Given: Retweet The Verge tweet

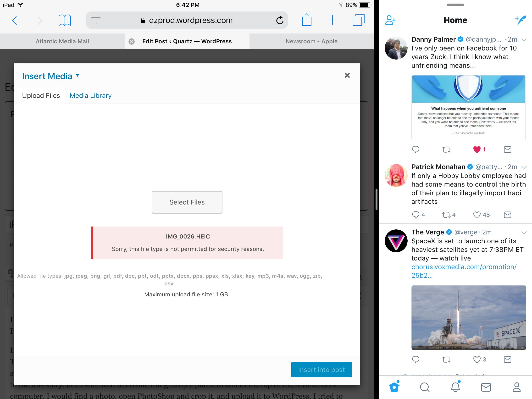Looking at the screenshot, I should tap(446, 359).
